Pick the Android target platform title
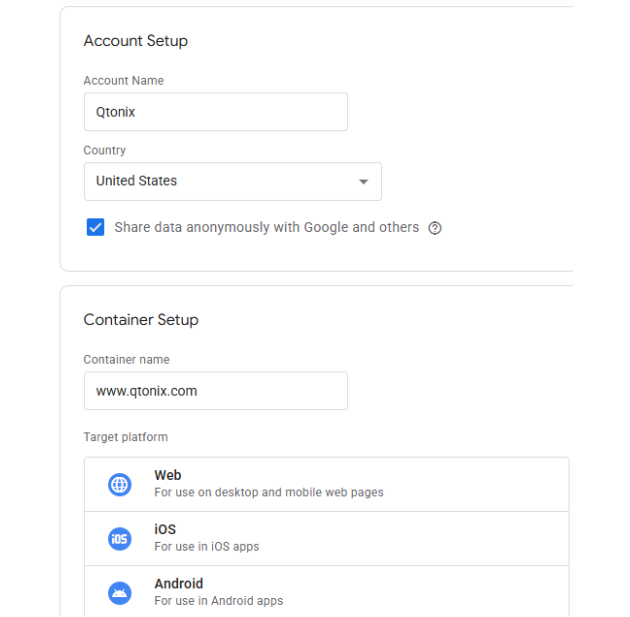This screenshot has height=617, width=630. pyautogui.click(x=179, y=584)
